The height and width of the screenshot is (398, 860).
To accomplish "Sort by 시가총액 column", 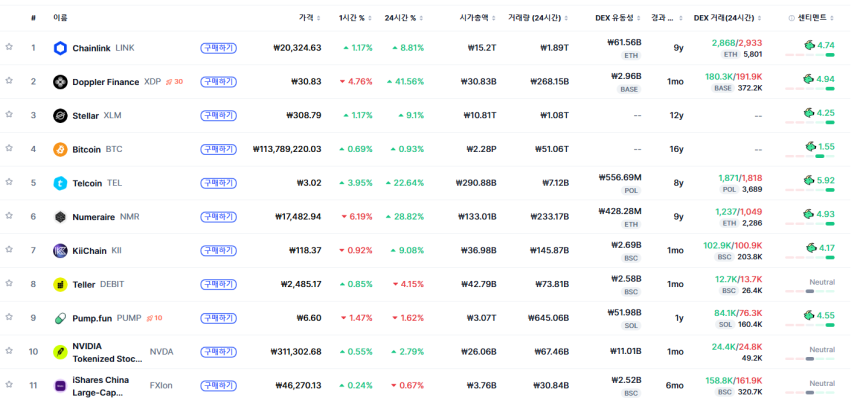I will pyautogui.click(x=478, y=18).
